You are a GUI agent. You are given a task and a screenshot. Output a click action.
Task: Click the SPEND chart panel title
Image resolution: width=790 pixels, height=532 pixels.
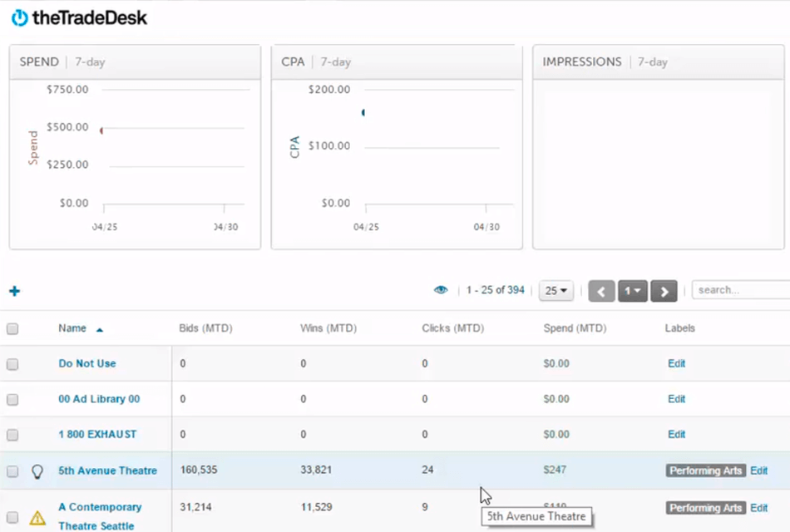39,62
